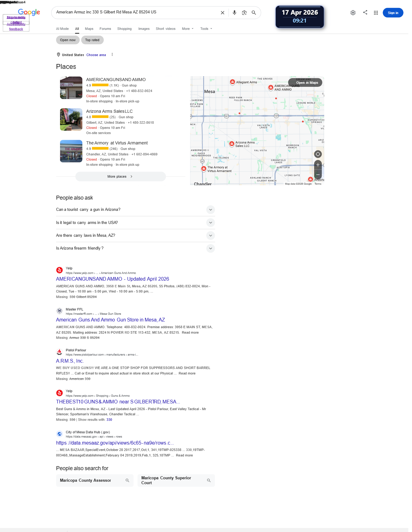Viewport: 412px width, 532px height.
Task: Click the Master FFL favicon
Action: pyautogui.click(x=59, y=311)
